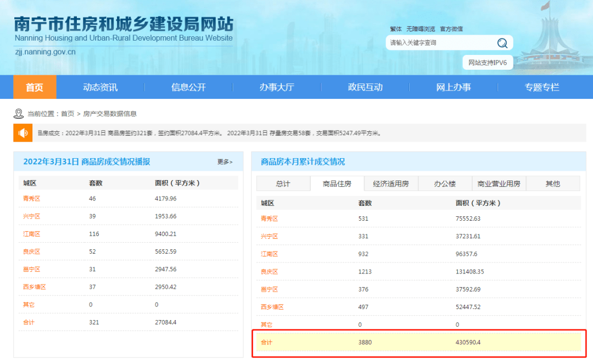Open 江南区 link in daily report table
This screenshot has width=593, height=364.
(x=32, y=234)
